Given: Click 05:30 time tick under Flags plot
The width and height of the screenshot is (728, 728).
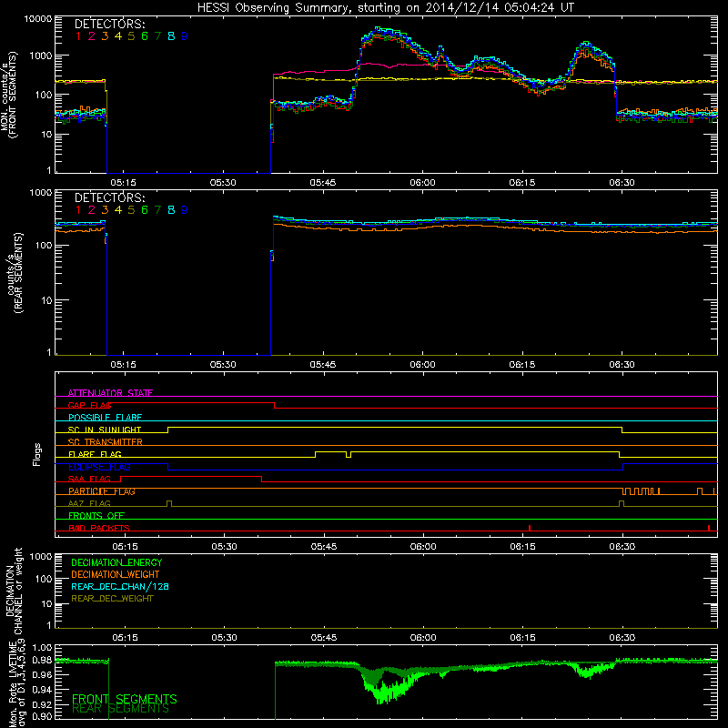Looking at the screenshot, I should (224, 547).
